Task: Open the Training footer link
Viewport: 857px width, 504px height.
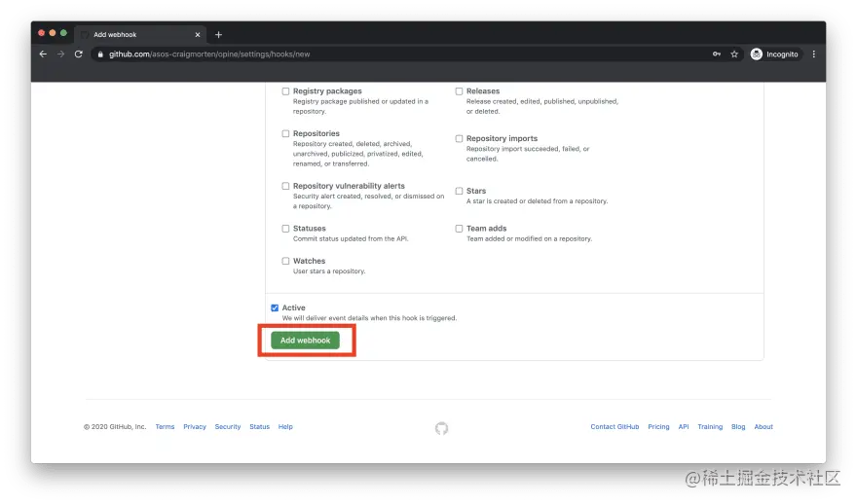Action: click(x=710, y=427)
